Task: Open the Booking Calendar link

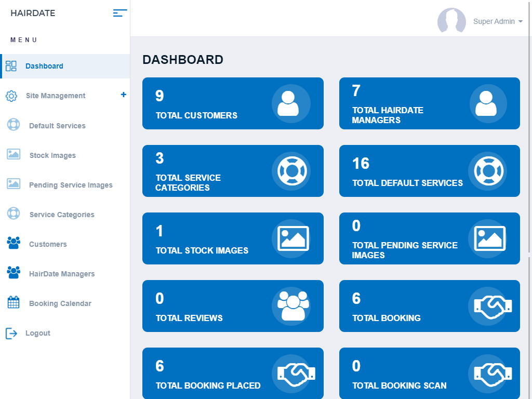Action: [x=60, y=303]
